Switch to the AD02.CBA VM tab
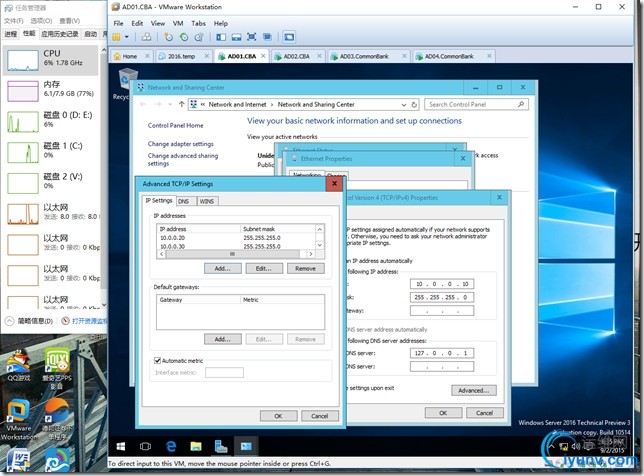Image resolution: width=644 pixels, height=476 pixels. point(297,56)
